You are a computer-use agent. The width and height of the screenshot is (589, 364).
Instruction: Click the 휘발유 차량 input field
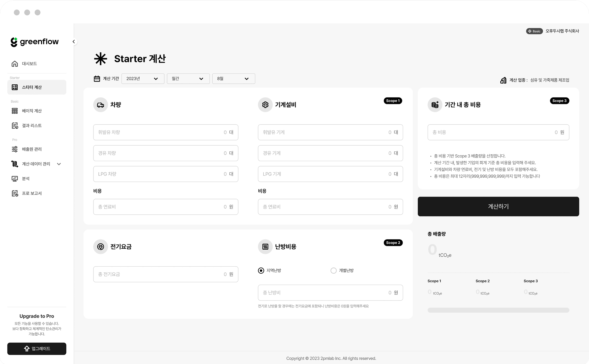tap(166, 132)
